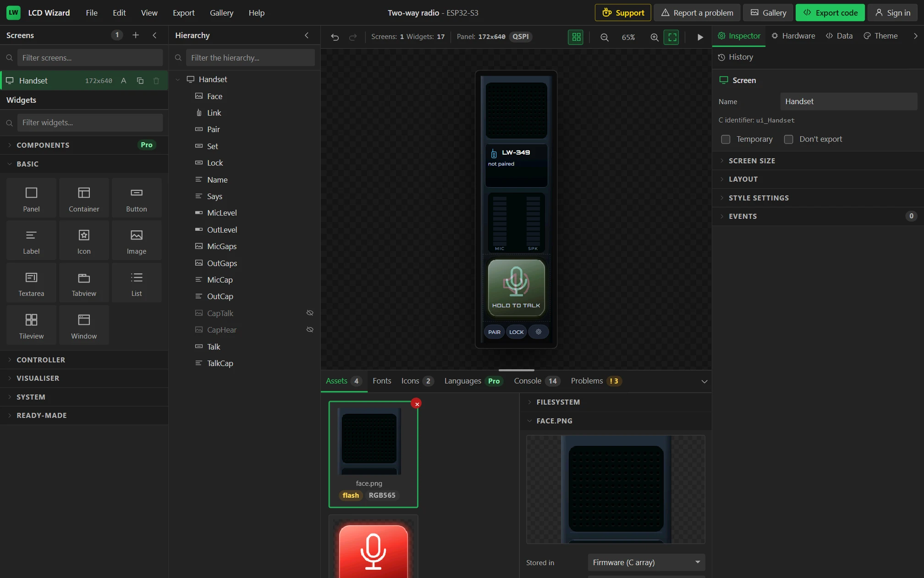This screenshot has height=578, width=924.
Task: Zoom out the canvas
Action: 605,37
